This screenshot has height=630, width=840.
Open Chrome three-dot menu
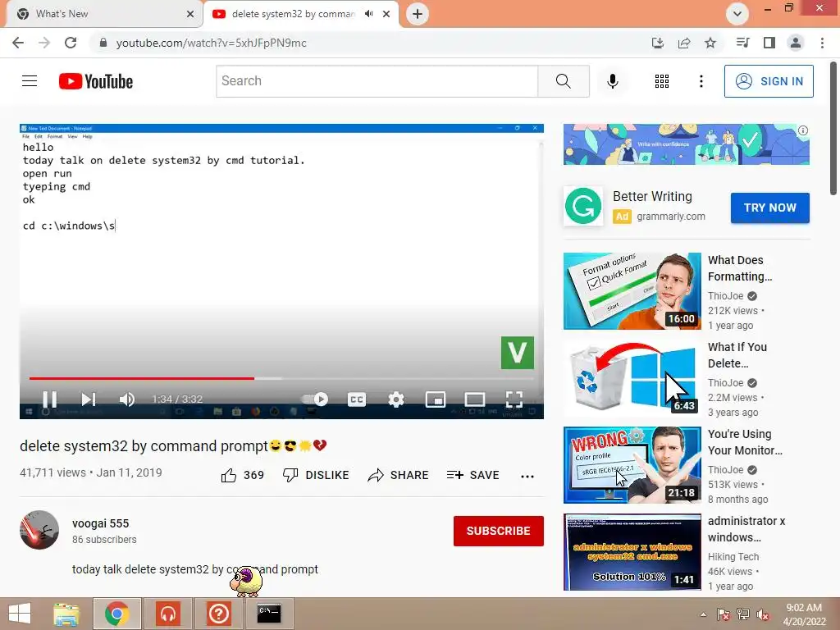coord(822,43)
